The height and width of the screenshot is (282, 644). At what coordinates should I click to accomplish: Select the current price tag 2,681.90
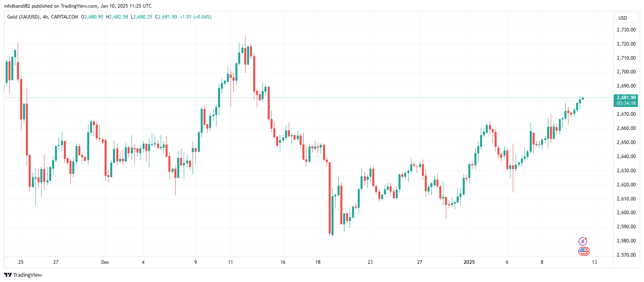tap(626, 98)
